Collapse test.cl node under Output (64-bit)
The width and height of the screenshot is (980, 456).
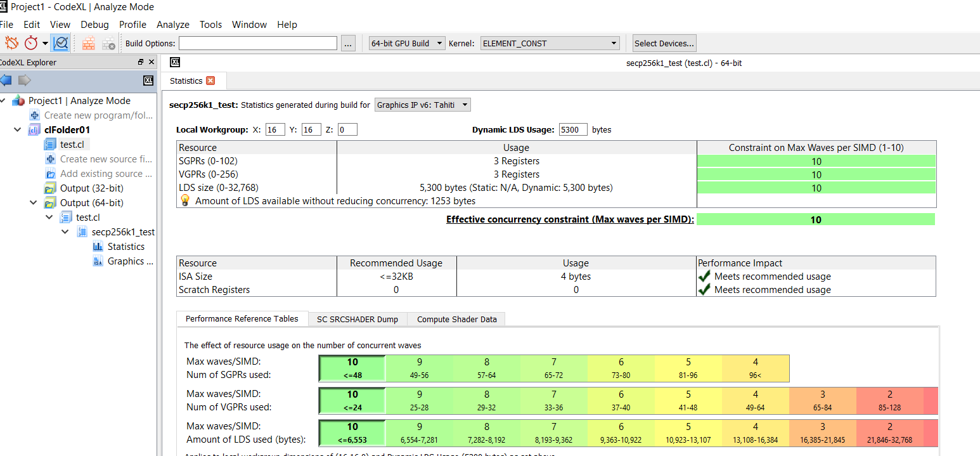(49, 218)
